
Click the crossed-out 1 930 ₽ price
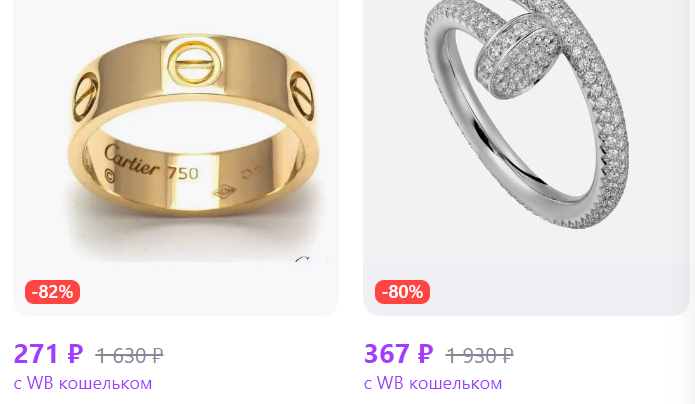pos(480,355)
